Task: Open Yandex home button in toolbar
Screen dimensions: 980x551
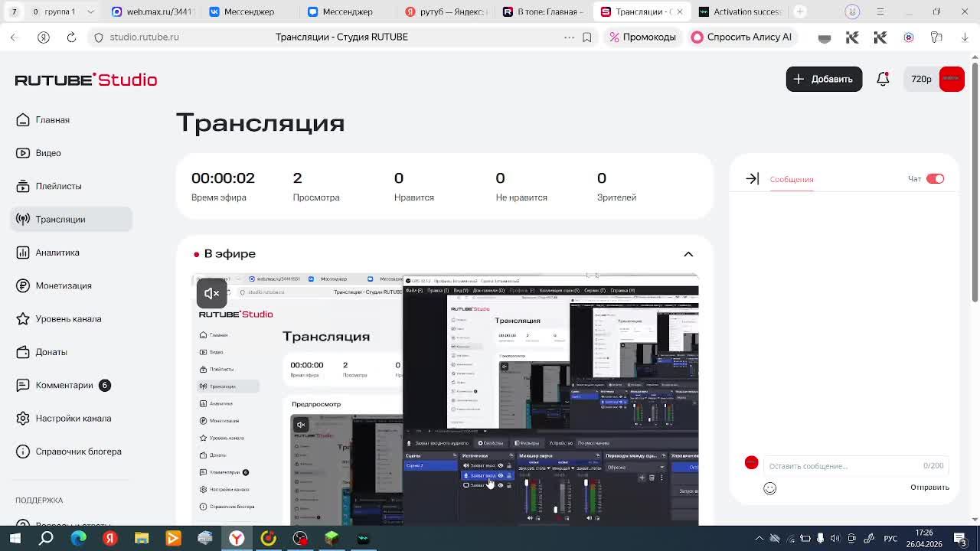Action: pos(43,37)
